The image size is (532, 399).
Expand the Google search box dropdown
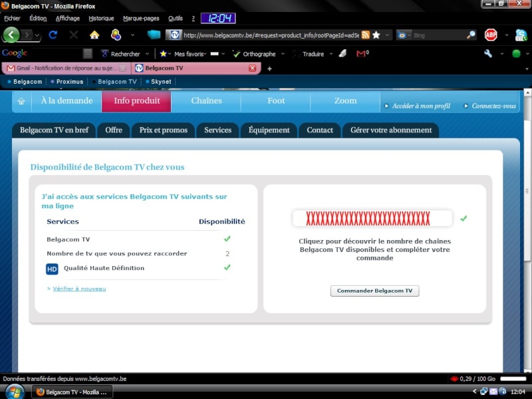coord(88,54)
